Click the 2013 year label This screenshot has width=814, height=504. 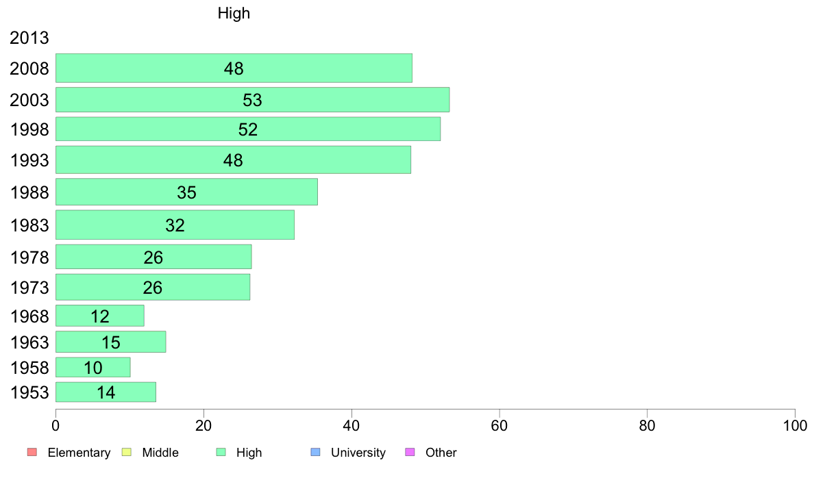point(29,38)
